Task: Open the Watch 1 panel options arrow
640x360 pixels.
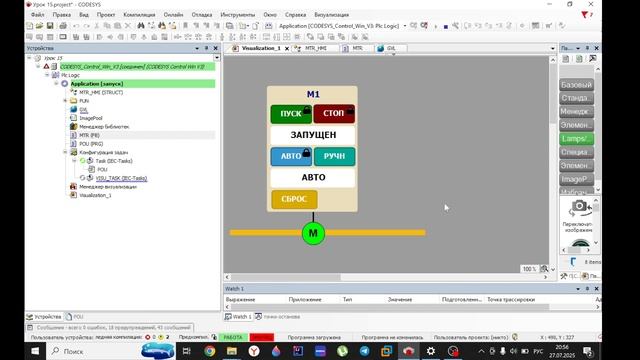Action: (578, 289)
